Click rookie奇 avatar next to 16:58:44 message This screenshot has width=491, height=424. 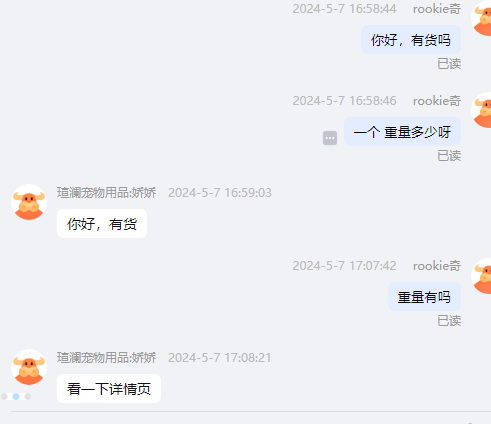[481, 18]
